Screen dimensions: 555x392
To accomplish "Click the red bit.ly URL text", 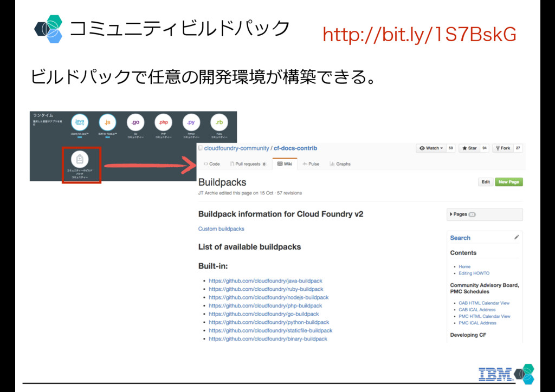I will [x=420, y=34].
